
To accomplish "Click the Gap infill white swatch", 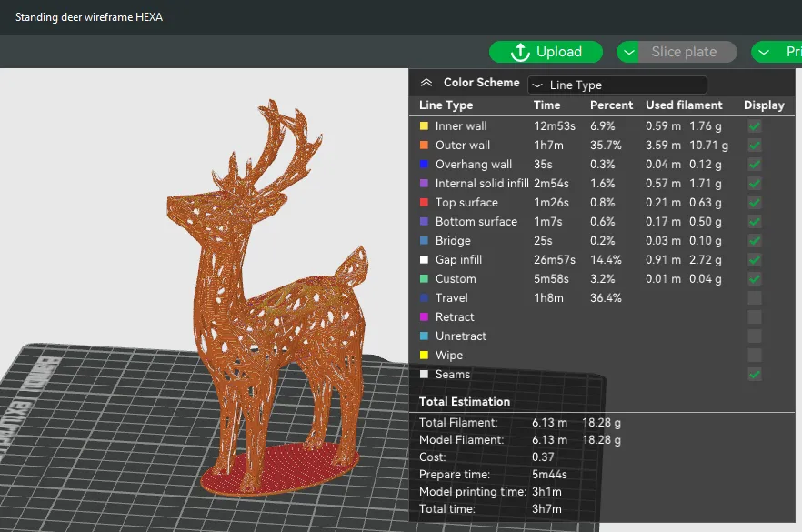I will [x=424, y=260].
